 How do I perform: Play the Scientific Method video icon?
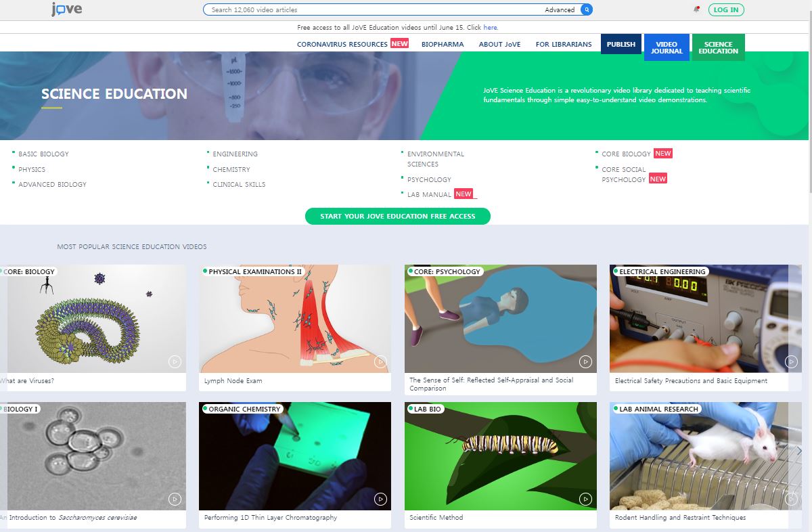click(586, 500)
